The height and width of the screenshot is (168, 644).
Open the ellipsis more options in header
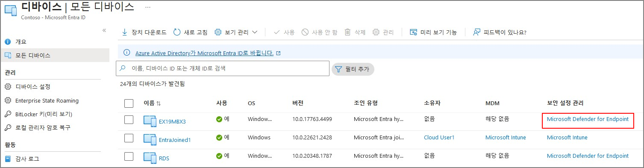[148, 7]
